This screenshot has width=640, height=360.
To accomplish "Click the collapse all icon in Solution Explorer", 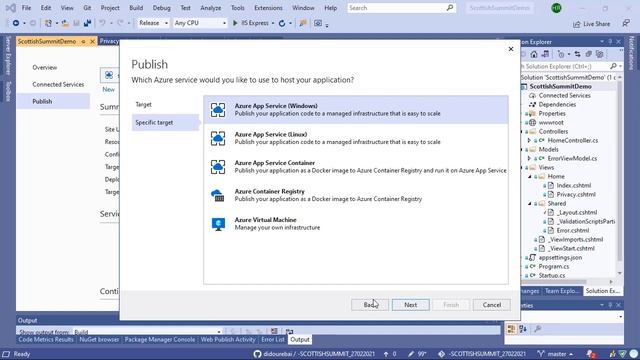I will click(x=589, y=54).
